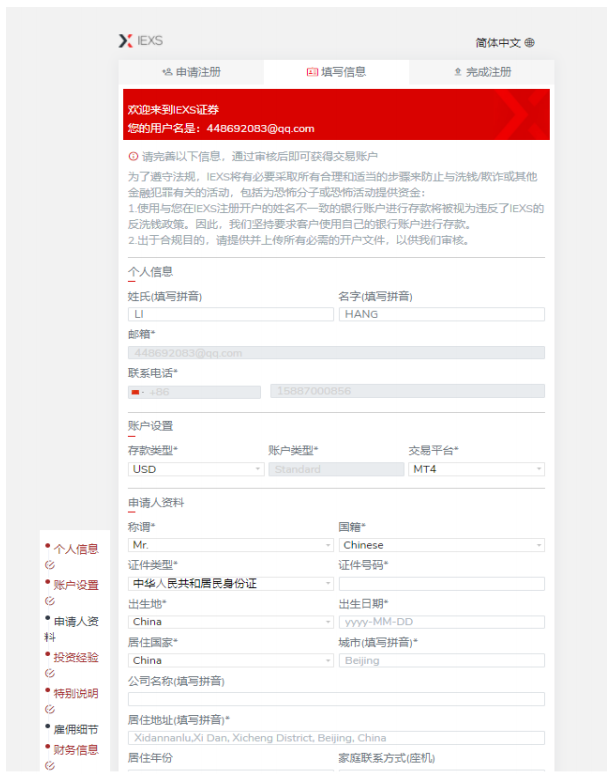Click the 申请注册 user-add icon
The width and height of the screenshot is (613, 778).
pyautogui.click(x=167, y=72)
